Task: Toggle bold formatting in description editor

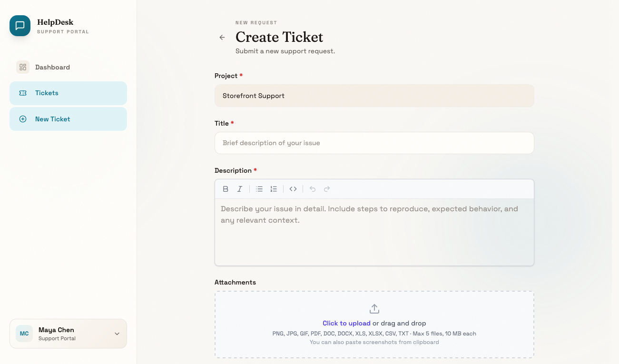Action: (x=226, y=189)
